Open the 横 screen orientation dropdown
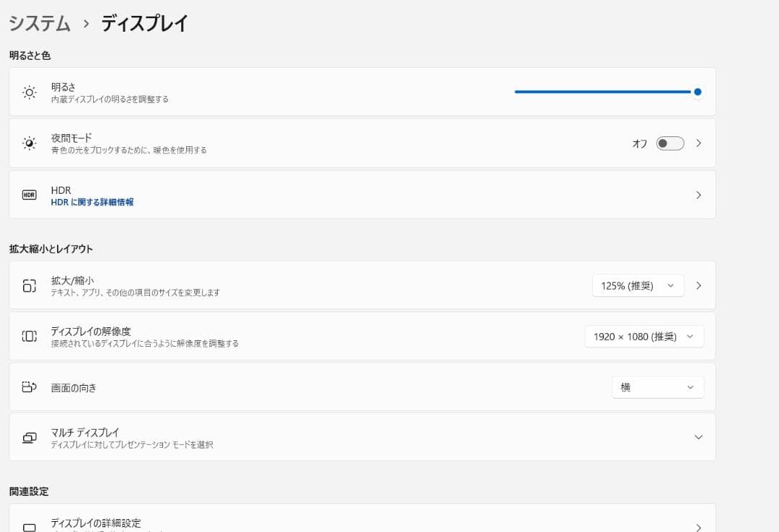 (658, 387)
